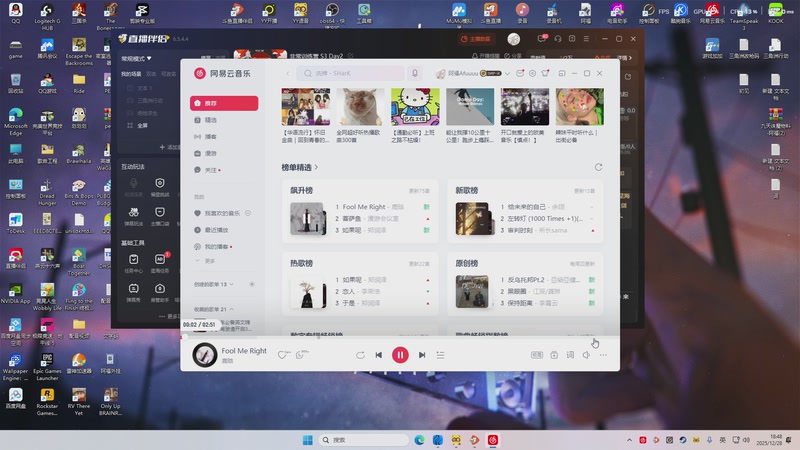800x450 pixels.
Task: Collapse the 创建的歌单 13 section
Action: point(214,284)
